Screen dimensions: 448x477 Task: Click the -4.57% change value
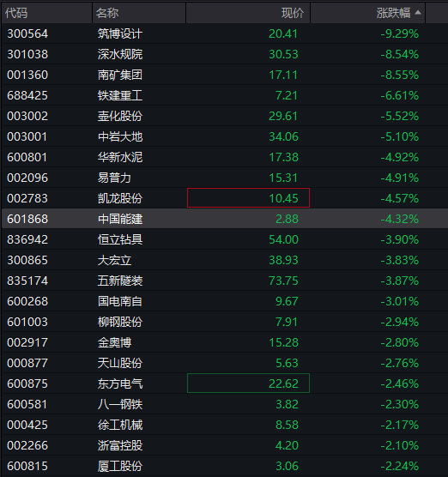pyautogui.click(x=400, y=198)
